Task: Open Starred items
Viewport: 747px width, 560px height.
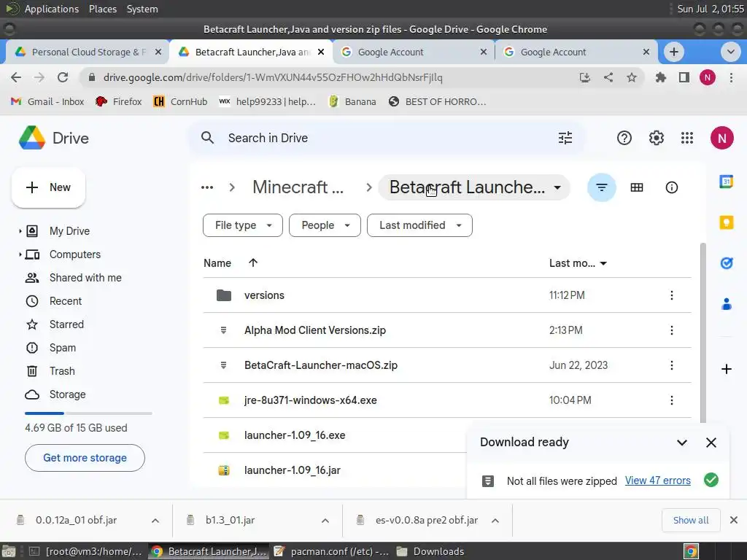Action: click(66, 324)
